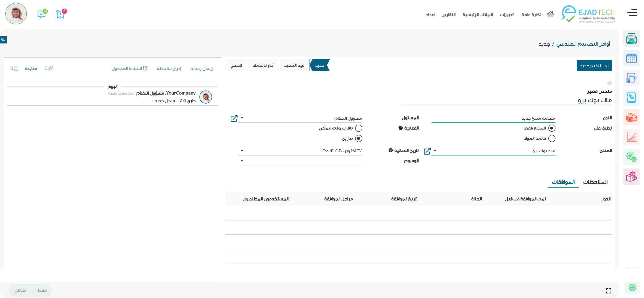The height and width of the screenshot is (298, 644).
Task: Open the effectivity date dropdown arrow
Action: pyautogui.click(x=242, y=151)
